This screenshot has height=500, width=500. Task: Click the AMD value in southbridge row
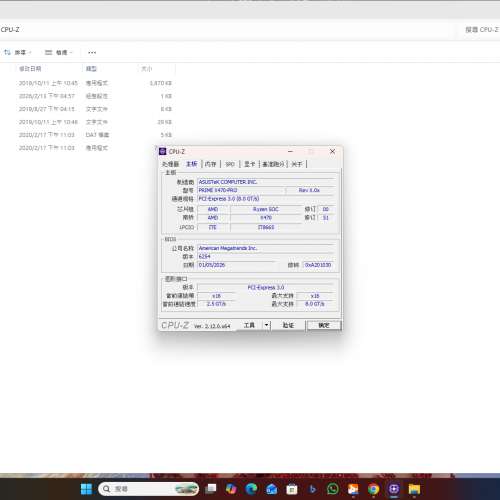[213, 218]
